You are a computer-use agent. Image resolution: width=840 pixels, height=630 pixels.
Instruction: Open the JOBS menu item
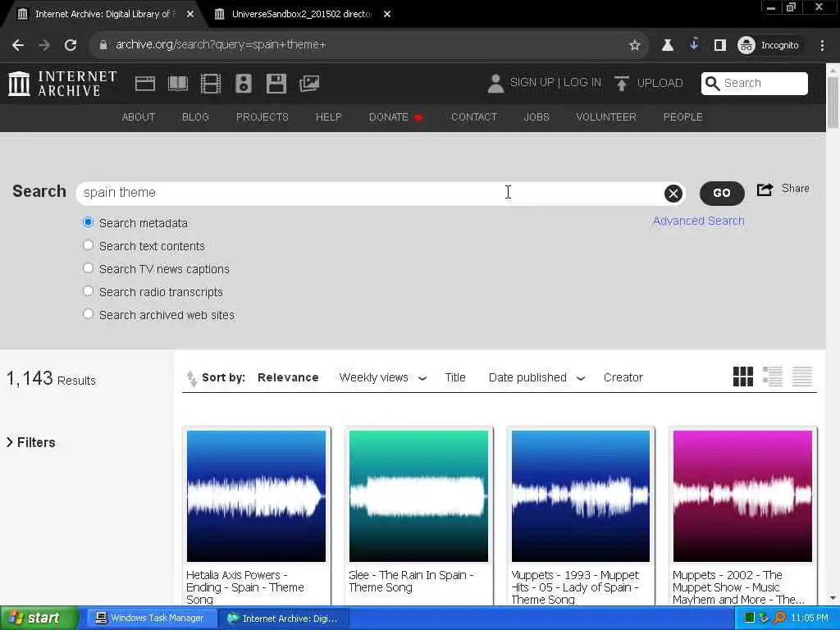[x=536, y=116]
